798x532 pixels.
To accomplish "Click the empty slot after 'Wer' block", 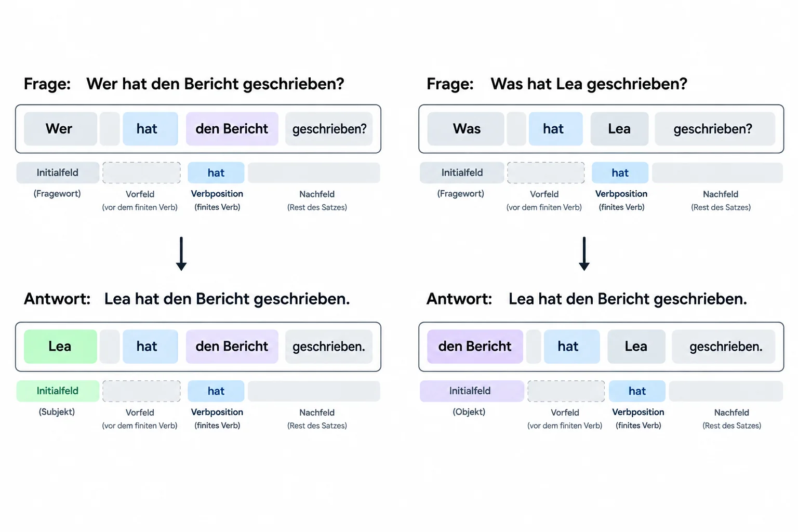I will point(110,129).
